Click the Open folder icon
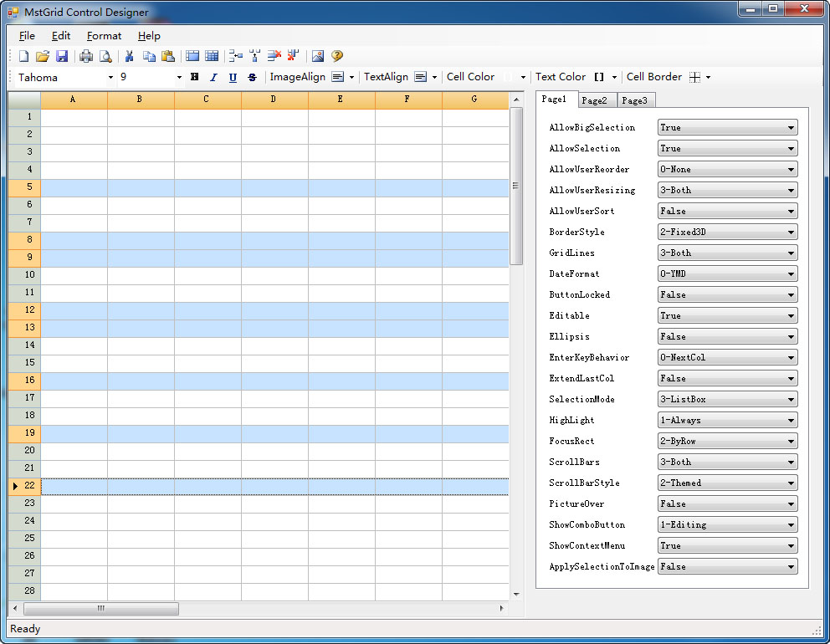Viewport: 830px width, 644px height. coord(43,56)
